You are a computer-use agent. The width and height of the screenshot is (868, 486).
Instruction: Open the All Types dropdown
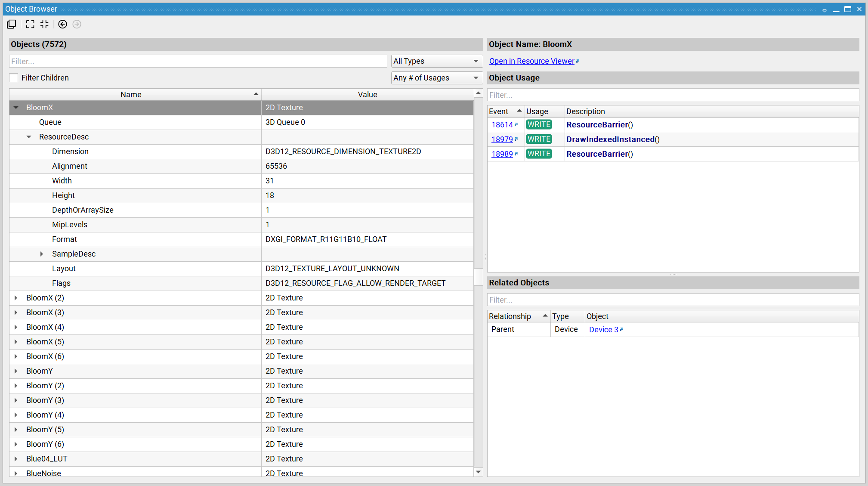click(436, 61)
